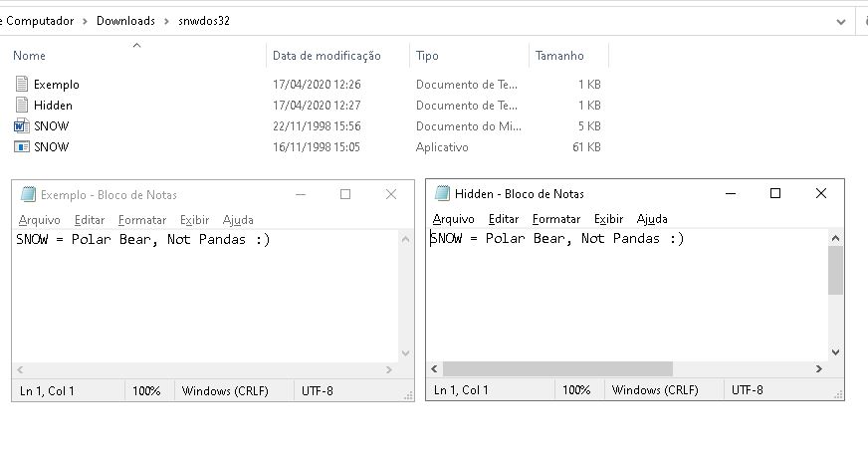Select the Exemplo text file icon
This screenshot has height=460, width=868.
[x=22, y=85]
